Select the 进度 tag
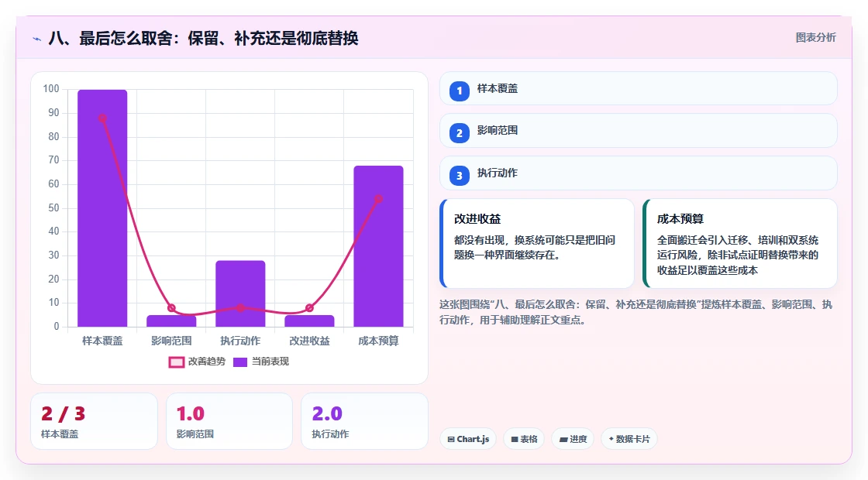 (x=573, y=439)
